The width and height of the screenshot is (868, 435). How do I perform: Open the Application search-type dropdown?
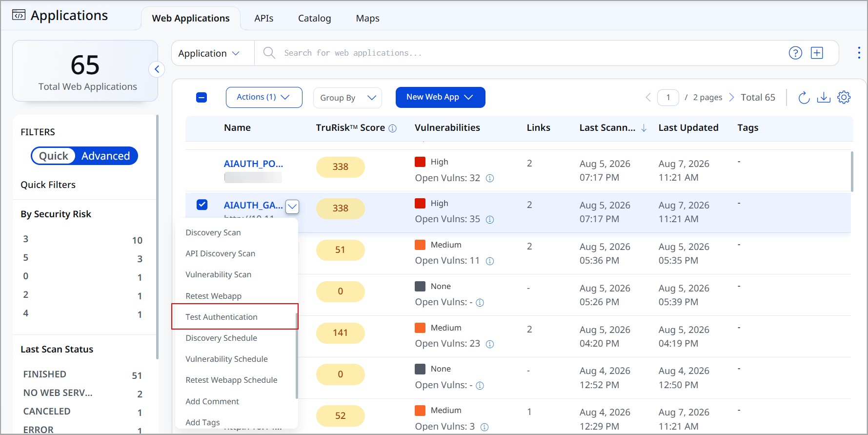click(x=209, y=53)
